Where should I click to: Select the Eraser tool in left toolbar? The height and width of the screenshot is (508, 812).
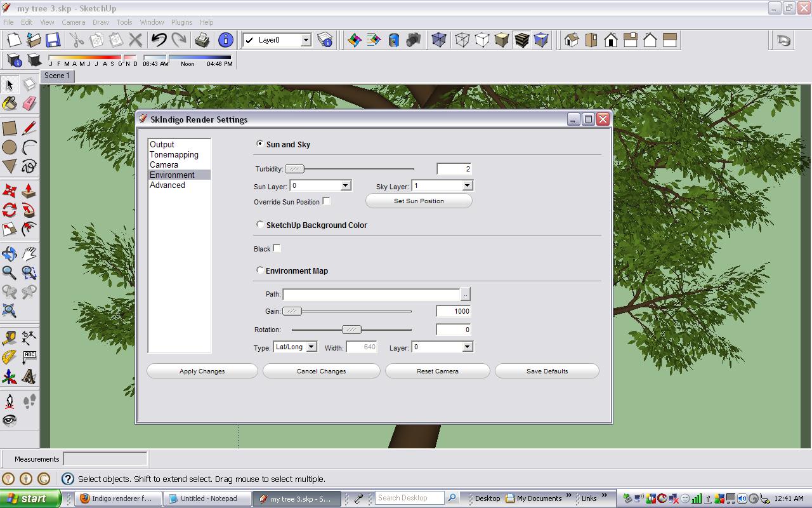tap(29, 104)
